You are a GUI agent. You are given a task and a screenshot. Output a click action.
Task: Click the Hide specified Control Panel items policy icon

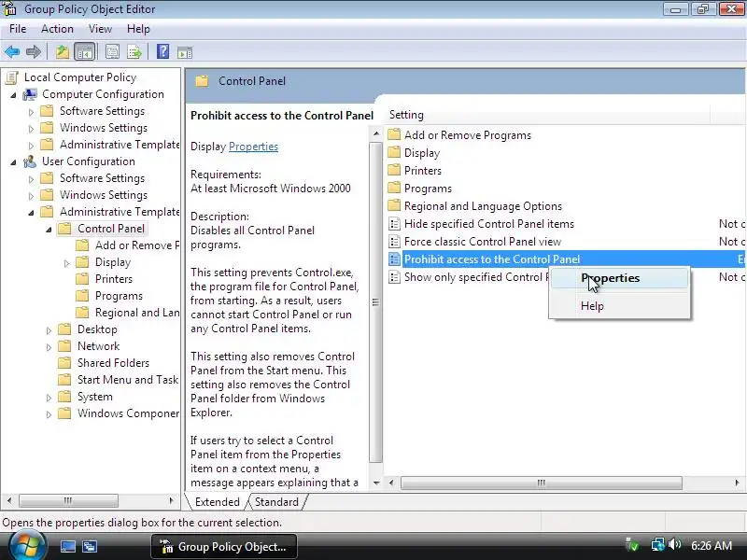click(x=394, y=224)
